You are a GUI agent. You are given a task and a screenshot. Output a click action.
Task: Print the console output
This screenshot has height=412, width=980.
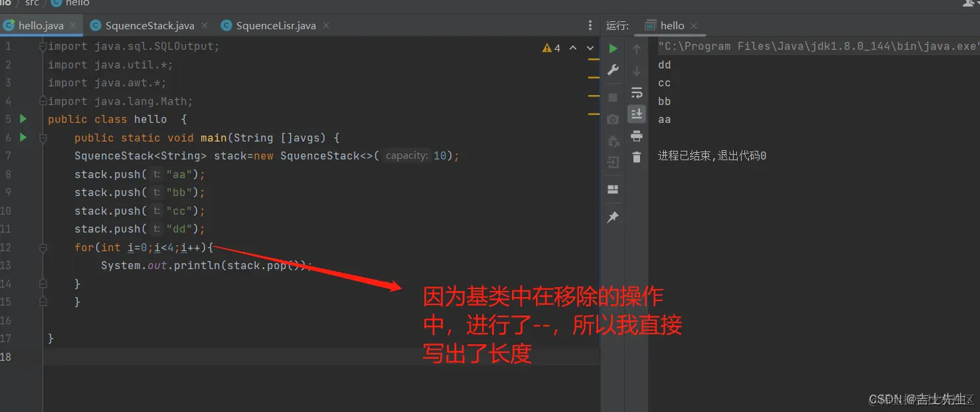click(x=637, y=136)
